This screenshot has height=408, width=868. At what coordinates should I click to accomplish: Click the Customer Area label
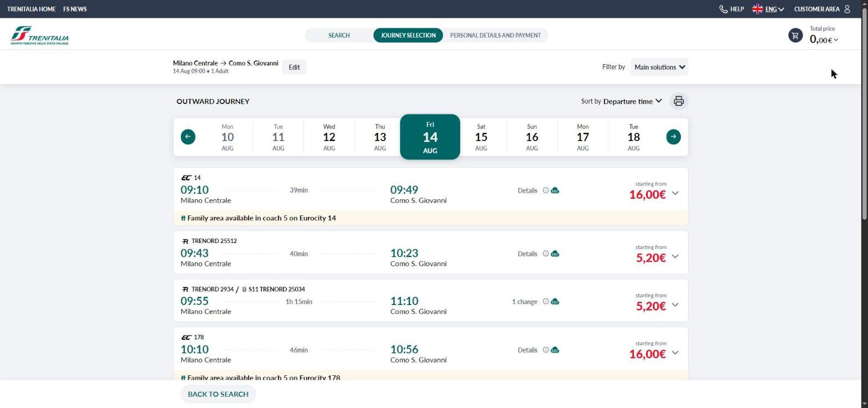click(817, 9)
